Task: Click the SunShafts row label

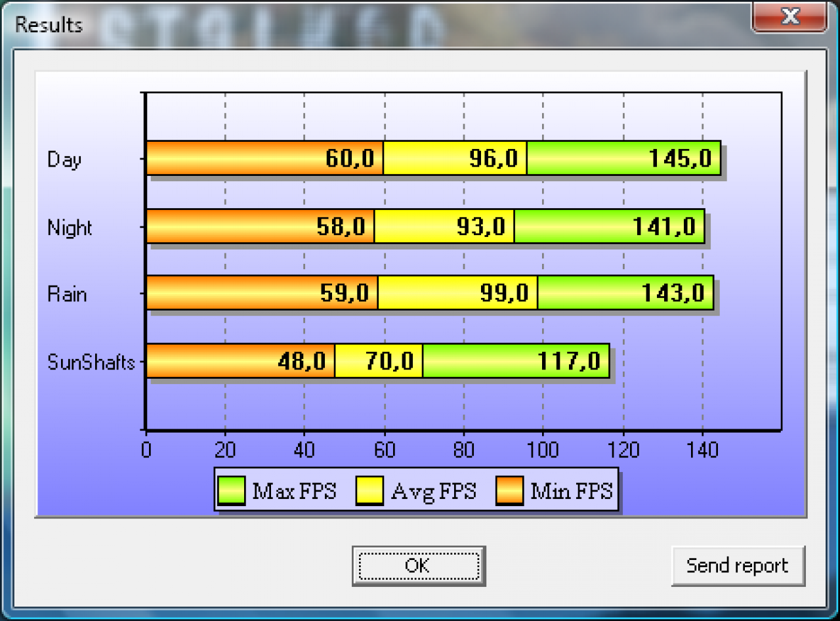Action: click(91, 362)
